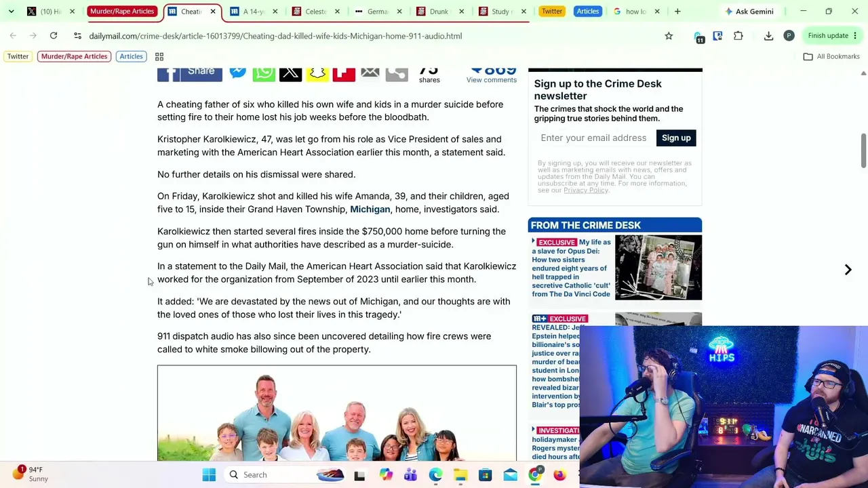868x488 pixels.
Task: Click the address bar URL
Action: click(x=275, y=36)
